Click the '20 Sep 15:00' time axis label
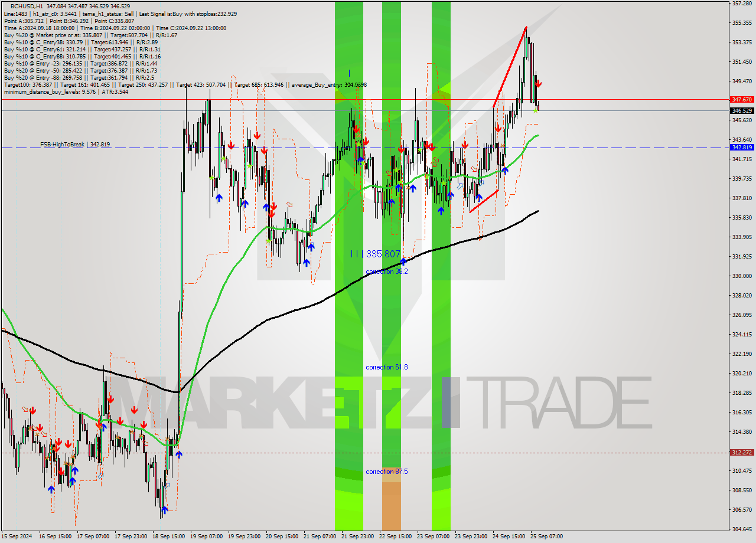Screen dimensions: 756x543 pyautogui.click(x=282, y=537)
